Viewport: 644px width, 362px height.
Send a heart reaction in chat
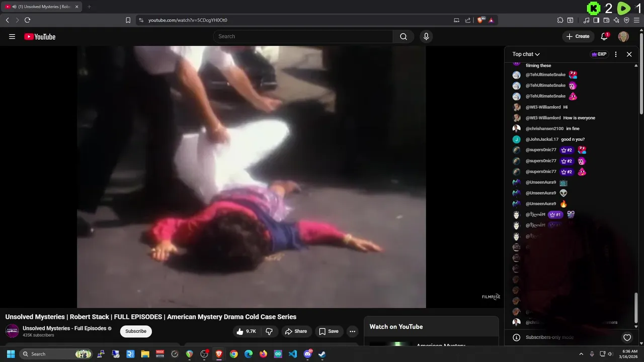[x=627, y=337]
